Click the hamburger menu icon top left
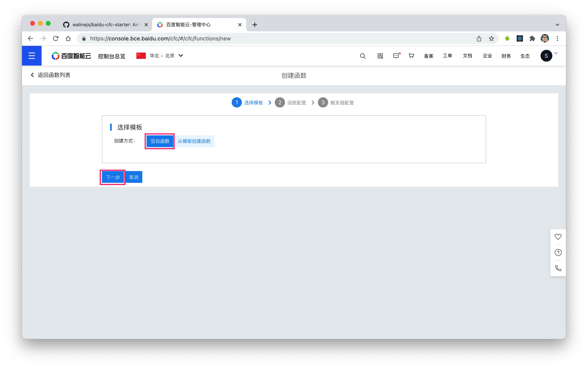The width and height of the screenshot is (588, 368). pos(32,56)
